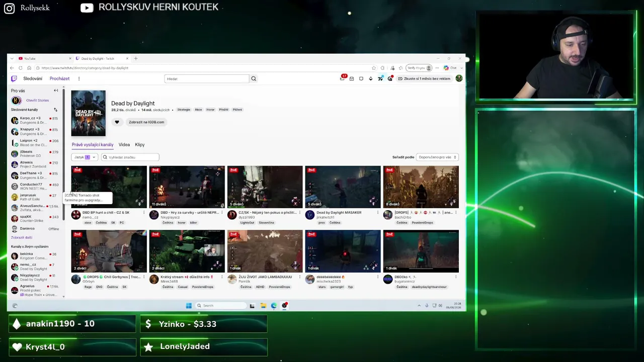Bookmark this page with the star icon
The height and width of the screenshot is (362, 644).
[373, 68]
